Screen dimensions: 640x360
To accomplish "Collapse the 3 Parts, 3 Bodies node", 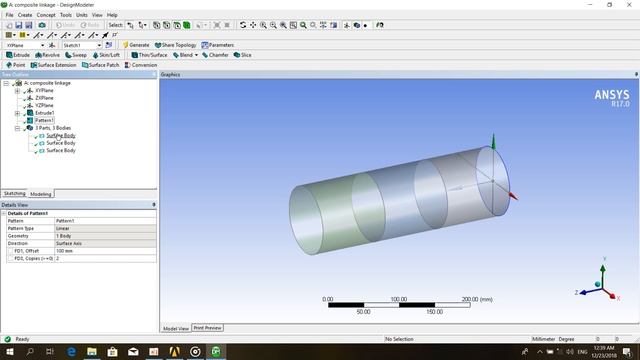I will [17, 128].
